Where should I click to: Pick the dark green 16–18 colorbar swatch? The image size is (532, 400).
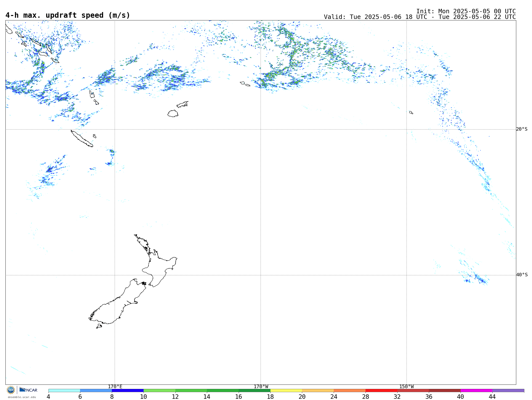pos(254,390)
